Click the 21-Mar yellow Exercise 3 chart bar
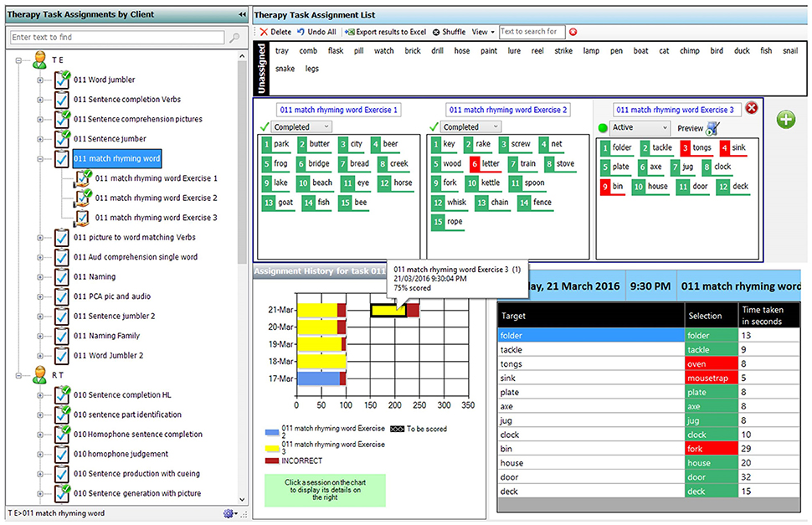The width and height of the screenshot is (812, 525). point(389,310)
